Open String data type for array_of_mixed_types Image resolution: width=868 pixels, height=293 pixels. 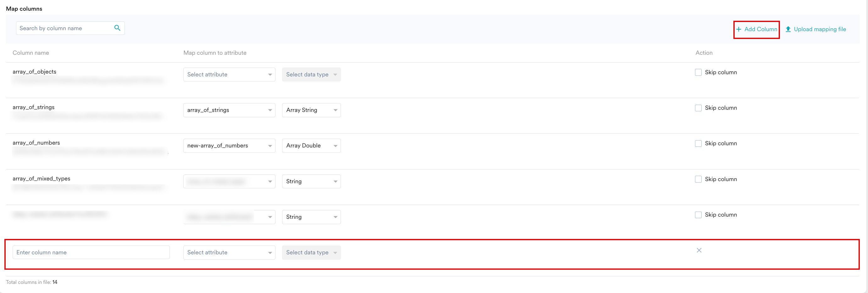point(311,181)
